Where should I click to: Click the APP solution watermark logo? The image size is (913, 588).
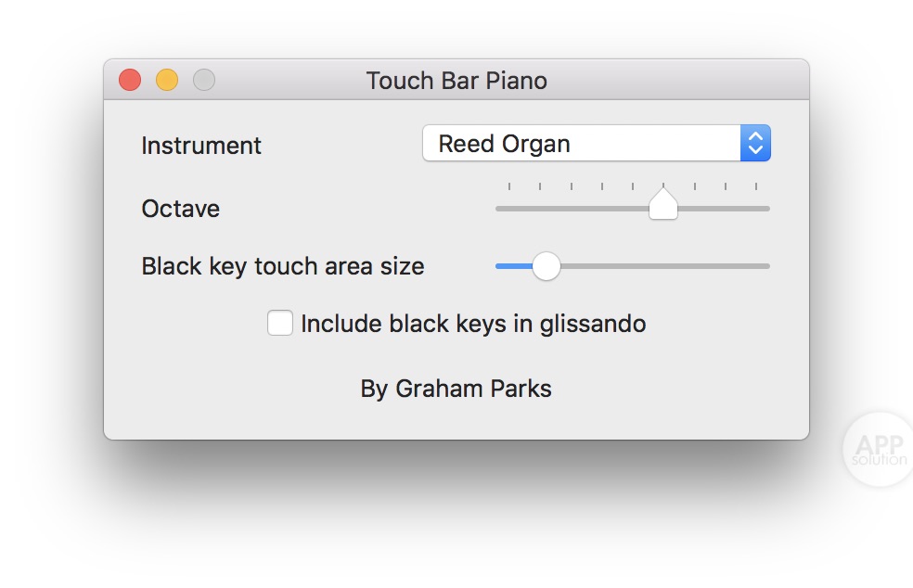click(880, 451)
